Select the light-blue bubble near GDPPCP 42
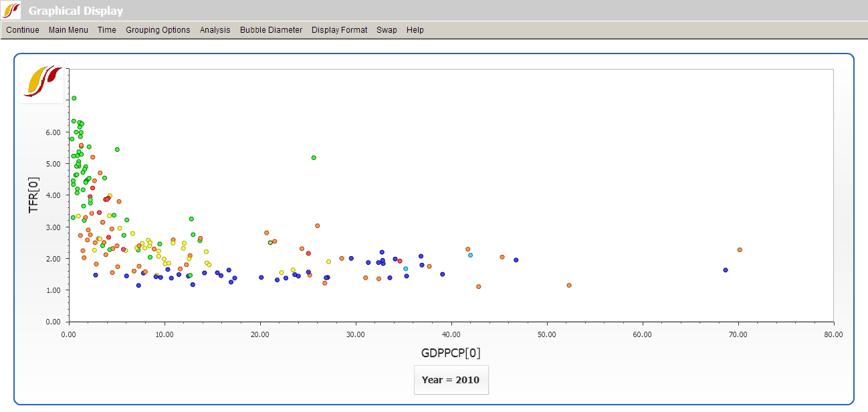The height and width of the screenshot is (412, 868). 470,254
